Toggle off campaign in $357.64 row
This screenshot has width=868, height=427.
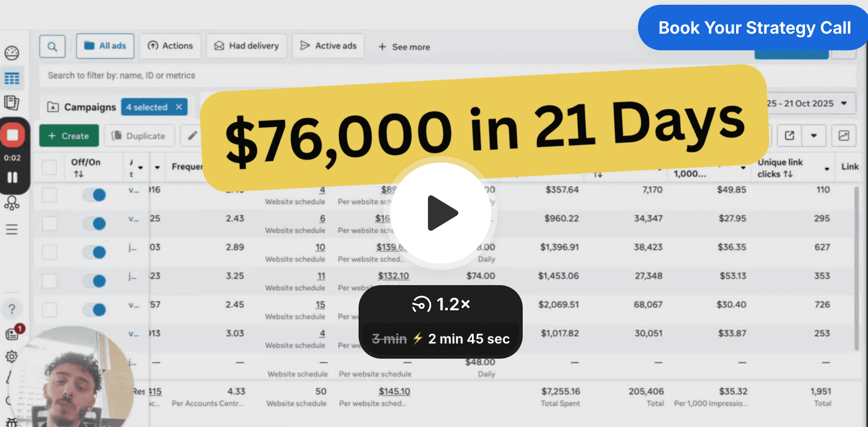coord(94,195)
